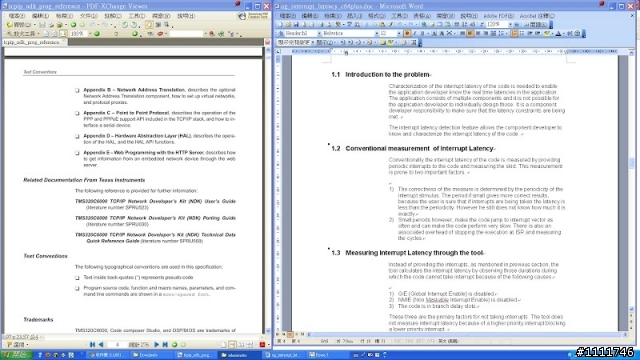640x360 pixels.
Task: Click Word increase indent icon
Action: tap(537, 33)
